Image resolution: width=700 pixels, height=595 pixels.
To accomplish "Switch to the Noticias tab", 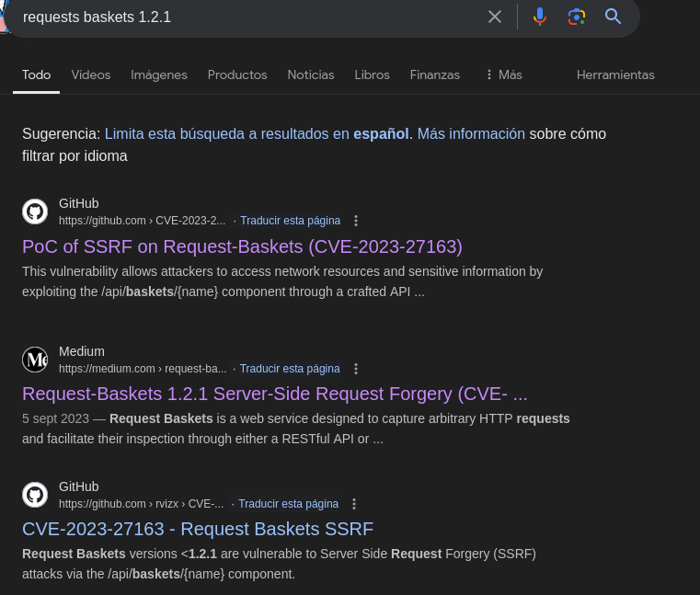I will (x=311, y=75).
